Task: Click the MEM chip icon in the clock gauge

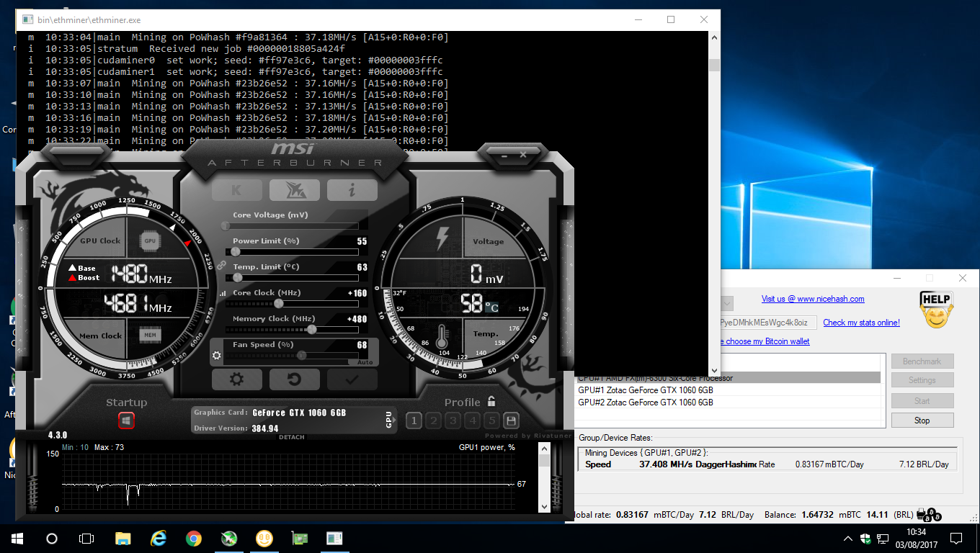Action: (x=149, y=335)
